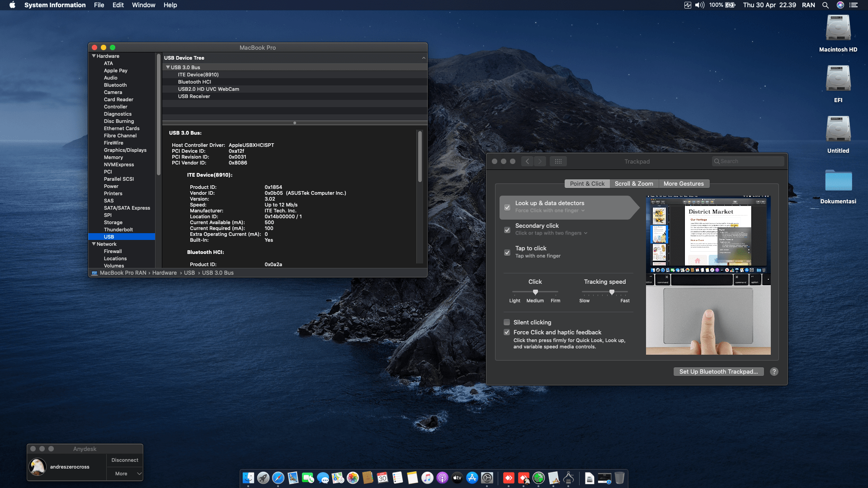868x488 pixels.
Task: Enable Silent clicking checkbox
Action: (x=507, y=322)
